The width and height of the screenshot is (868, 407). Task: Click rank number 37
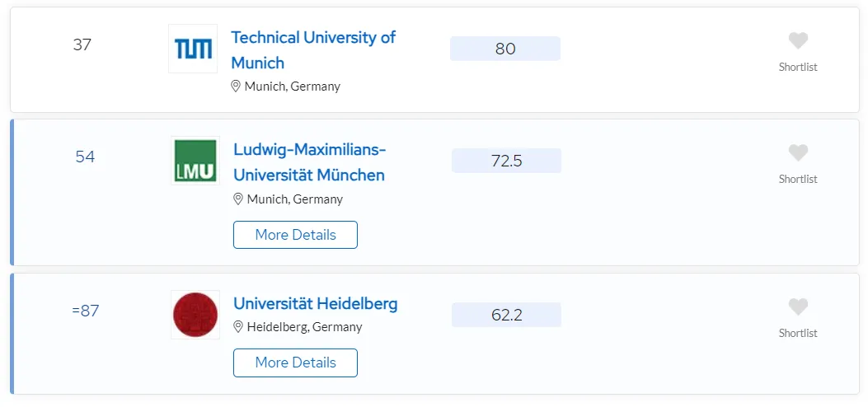coord(82,44)
